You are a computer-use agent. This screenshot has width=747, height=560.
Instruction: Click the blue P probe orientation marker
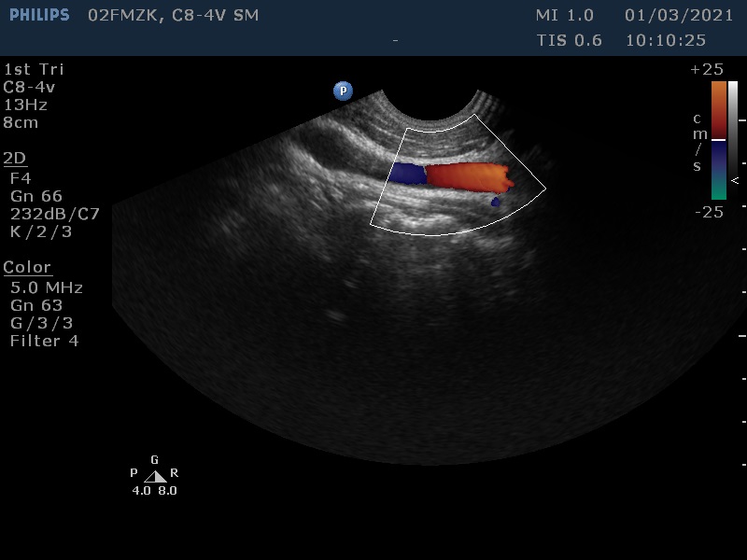tap(343, 91)
